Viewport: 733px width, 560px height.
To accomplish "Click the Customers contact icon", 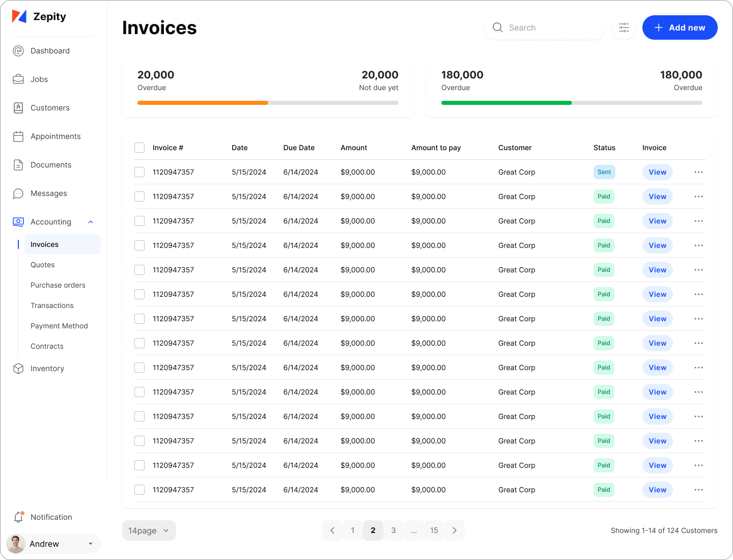I will point(18,108).
